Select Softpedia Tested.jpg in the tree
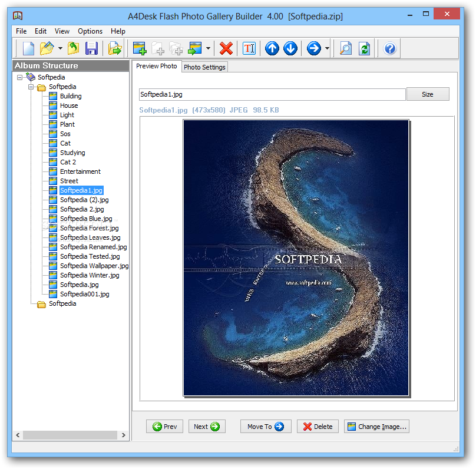The height and width of the screenshot is (469, 476). (x=90, y=256)
